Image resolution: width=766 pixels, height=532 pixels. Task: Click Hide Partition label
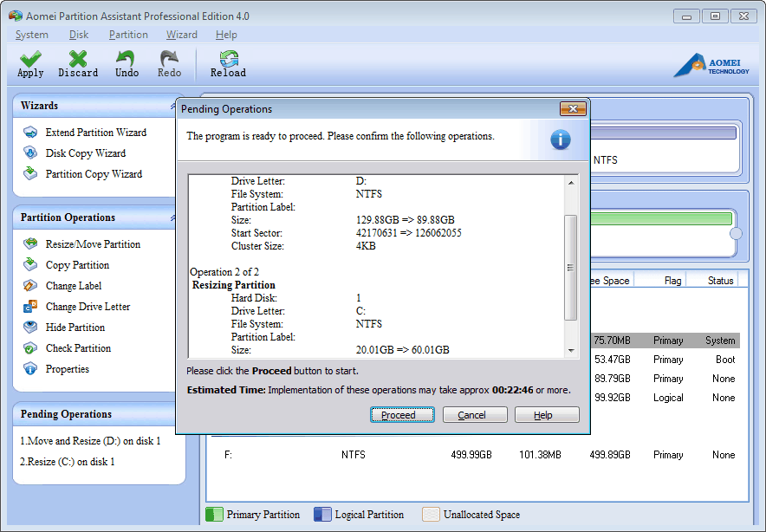75,328
